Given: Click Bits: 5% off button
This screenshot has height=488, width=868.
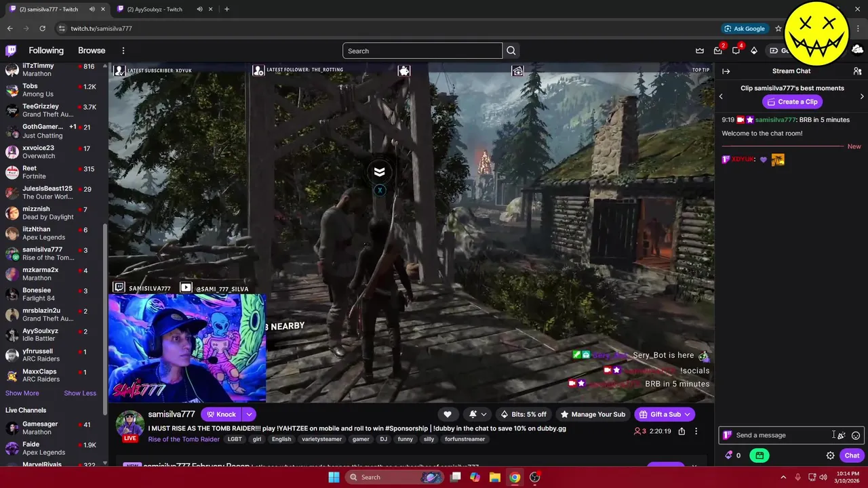Looking at the screenshot, I should tap(524, 414).
